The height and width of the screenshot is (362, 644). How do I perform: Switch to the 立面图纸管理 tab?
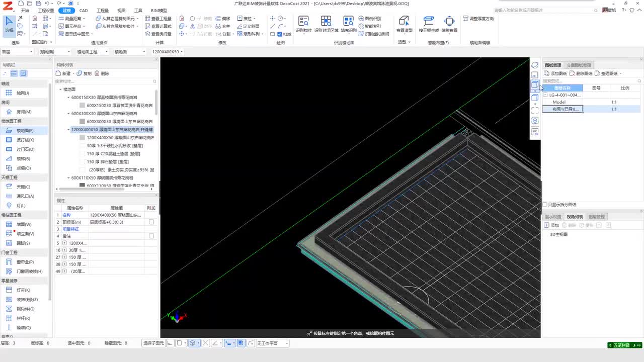coord(579,65)
